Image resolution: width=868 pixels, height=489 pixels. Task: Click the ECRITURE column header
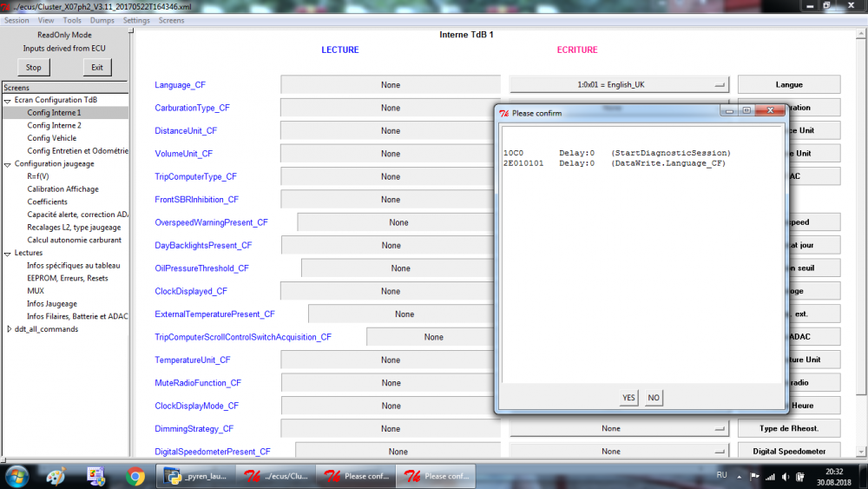577,50
